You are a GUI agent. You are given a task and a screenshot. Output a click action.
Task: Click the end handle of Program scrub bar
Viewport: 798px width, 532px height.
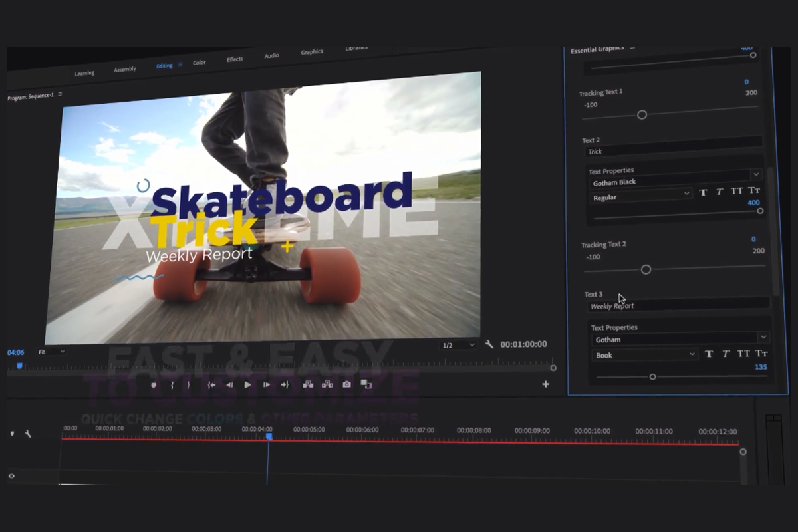click(x=553, y=368)
